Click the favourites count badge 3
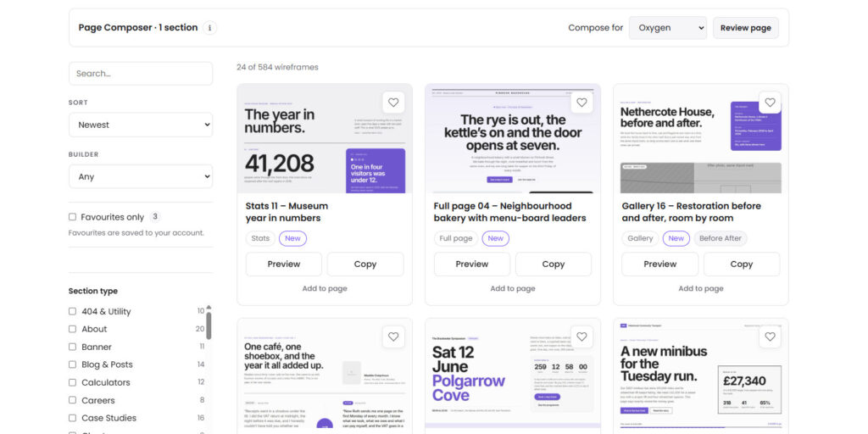 (156, 217)
